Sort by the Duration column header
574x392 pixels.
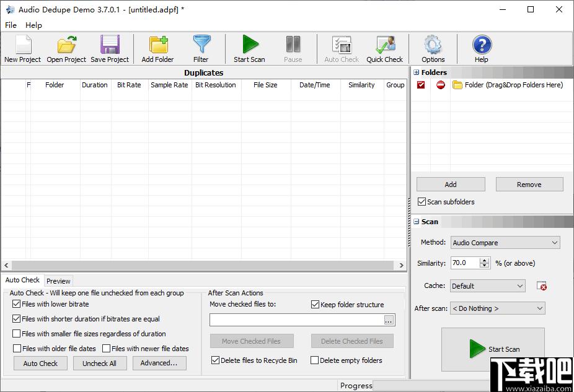[95, 85]
